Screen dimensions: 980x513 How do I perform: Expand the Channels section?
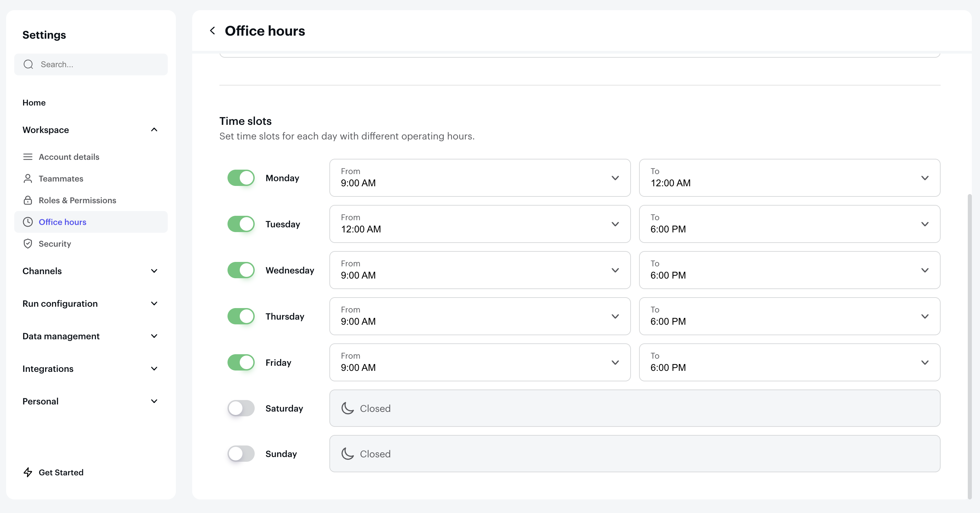[91, 271]
